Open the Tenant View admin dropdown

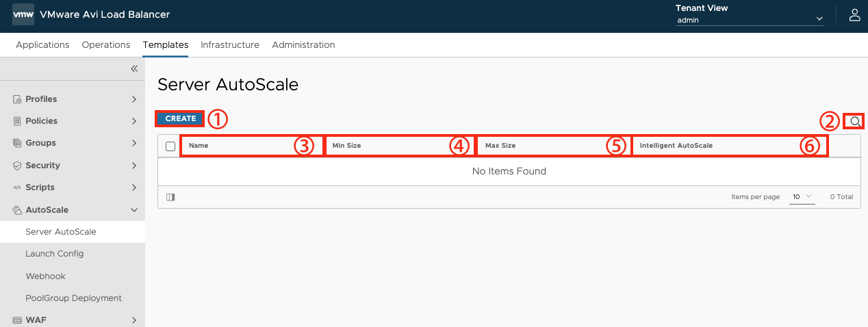tap(749, 20)
